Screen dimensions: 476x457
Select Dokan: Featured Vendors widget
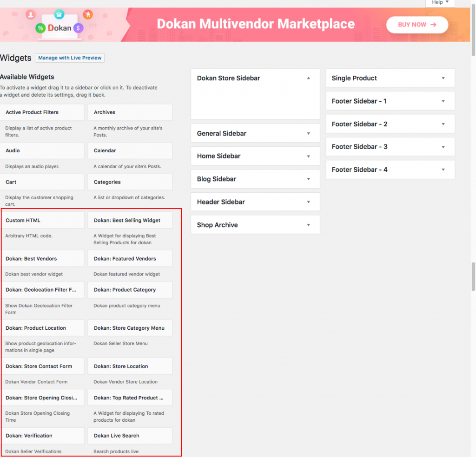click(130, 258)
